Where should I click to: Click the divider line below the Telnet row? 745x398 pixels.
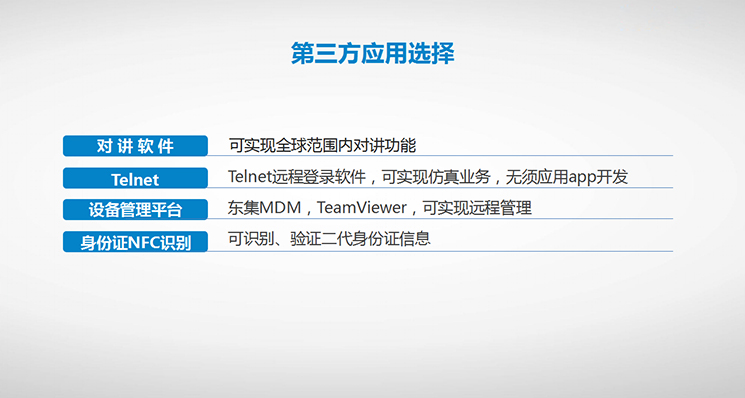[x=440, y=188]
